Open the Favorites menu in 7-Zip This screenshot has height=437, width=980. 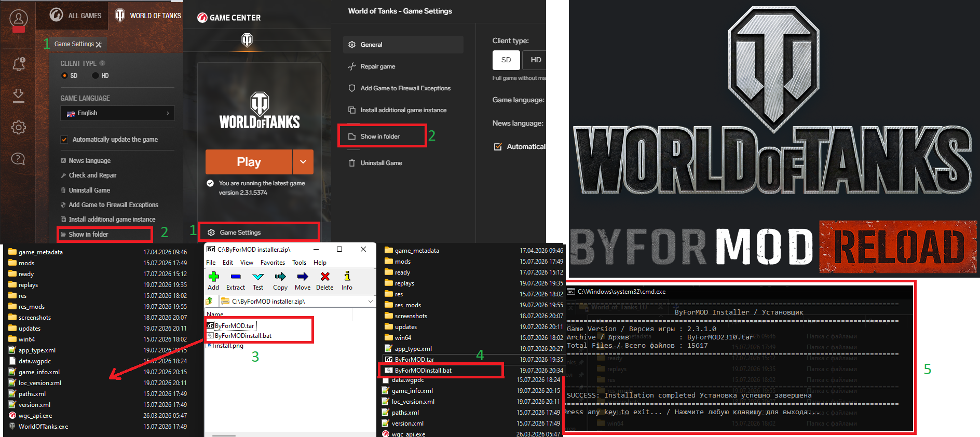[x=273, y=263]
